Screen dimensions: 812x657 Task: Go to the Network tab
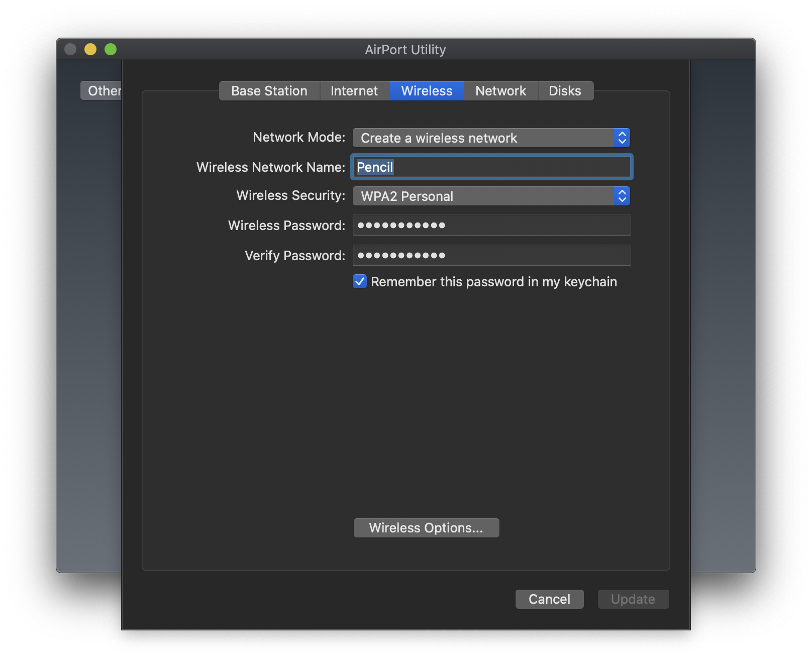500,91
